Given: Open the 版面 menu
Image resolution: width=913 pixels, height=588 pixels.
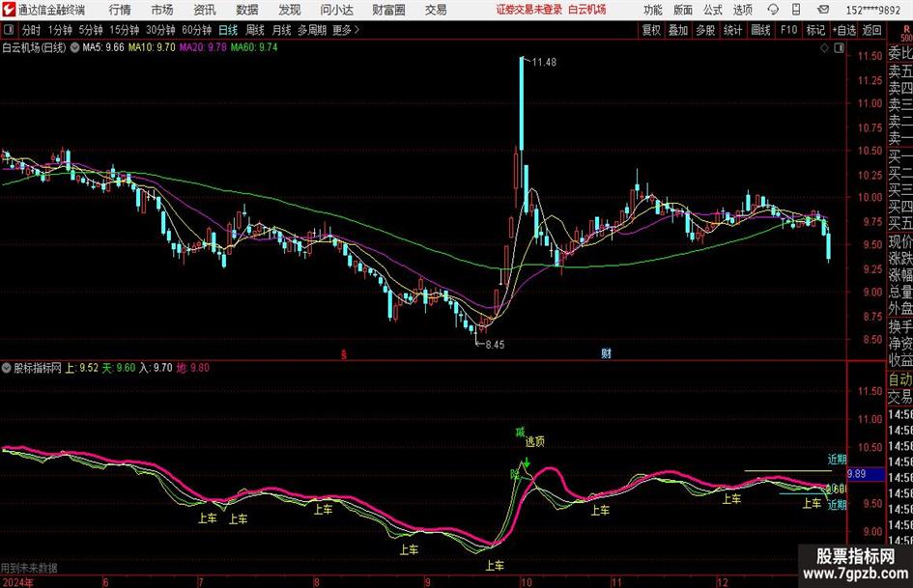Looking at the screenshot, I should [683, 10].
